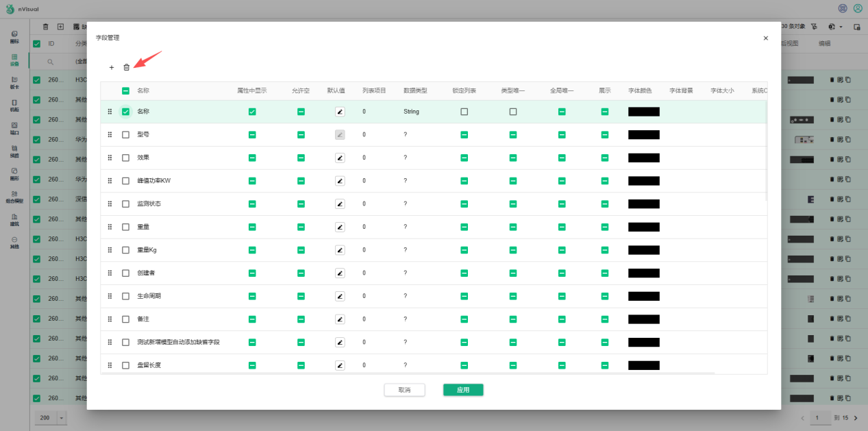The height and width of the screenshot is (431, 868).
Task: Open 建筑 in the left sidebar
Action: click(14, 219)
